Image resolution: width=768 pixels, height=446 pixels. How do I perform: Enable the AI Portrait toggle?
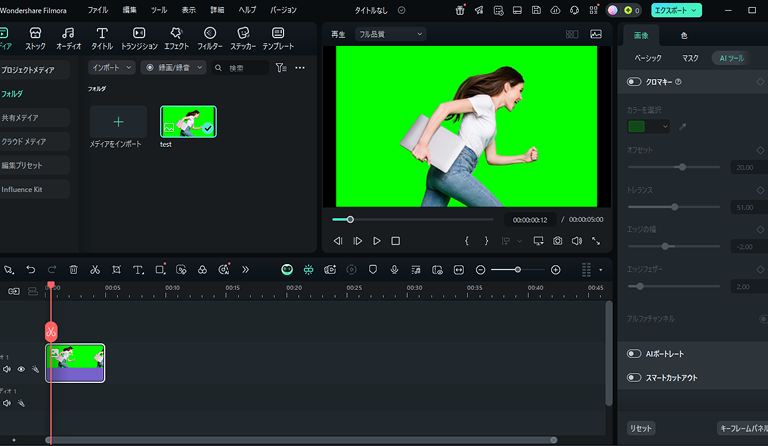634,353
